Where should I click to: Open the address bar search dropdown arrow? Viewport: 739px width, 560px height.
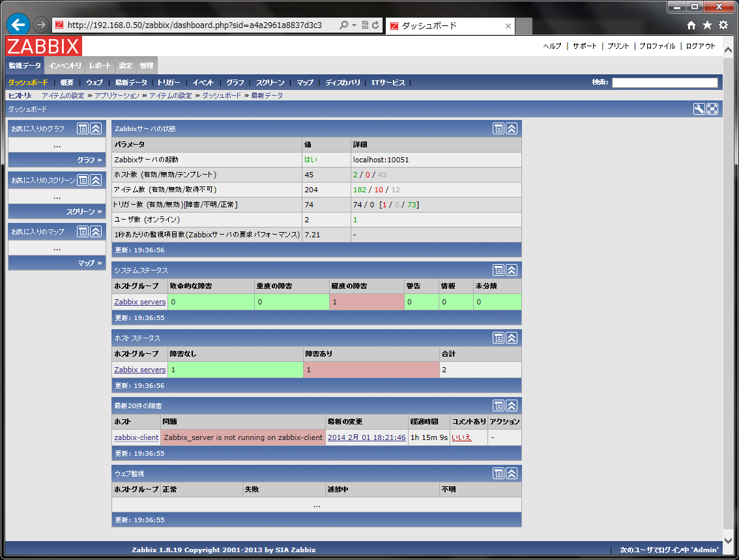(x=354, y=25)
